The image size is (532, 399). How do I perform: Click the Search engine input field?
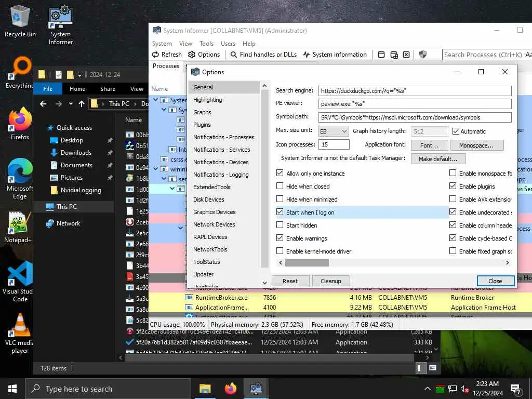[415, 90]
